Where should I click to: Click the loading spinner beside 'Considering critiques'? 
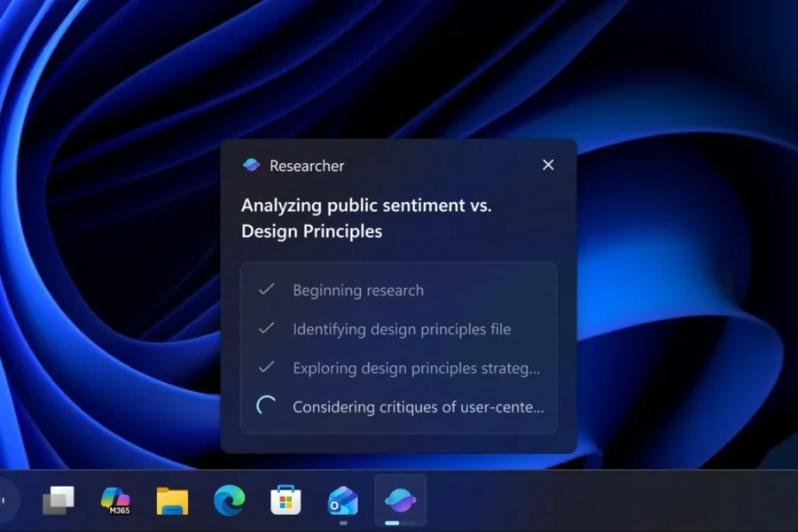[x=266, y=406]
